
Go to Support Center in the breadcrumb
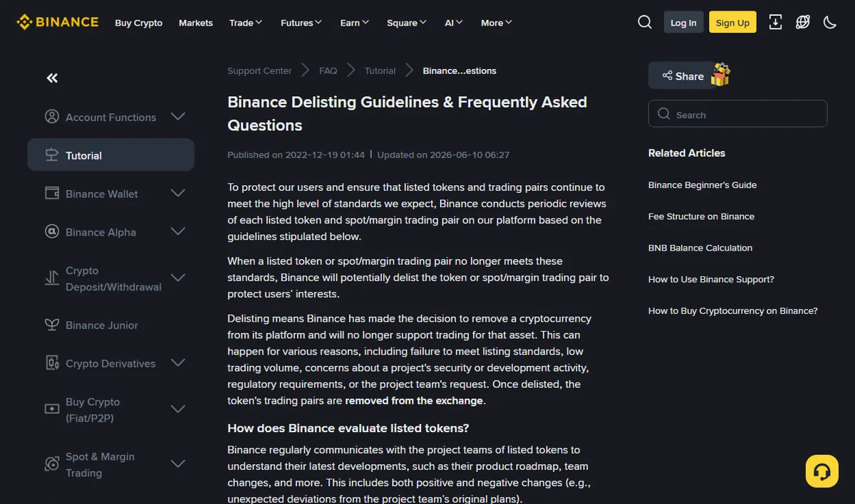coord(259,70)
